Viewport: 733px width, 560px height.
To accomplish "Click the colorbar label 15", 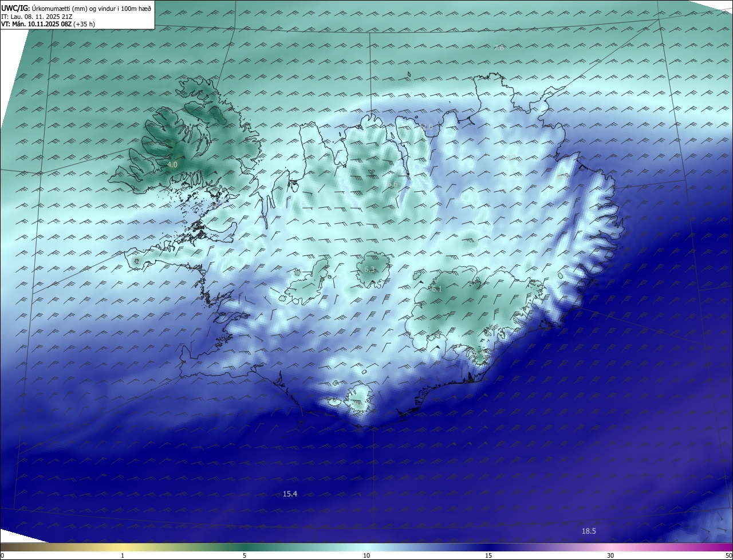I will click(x=488, y=555).
